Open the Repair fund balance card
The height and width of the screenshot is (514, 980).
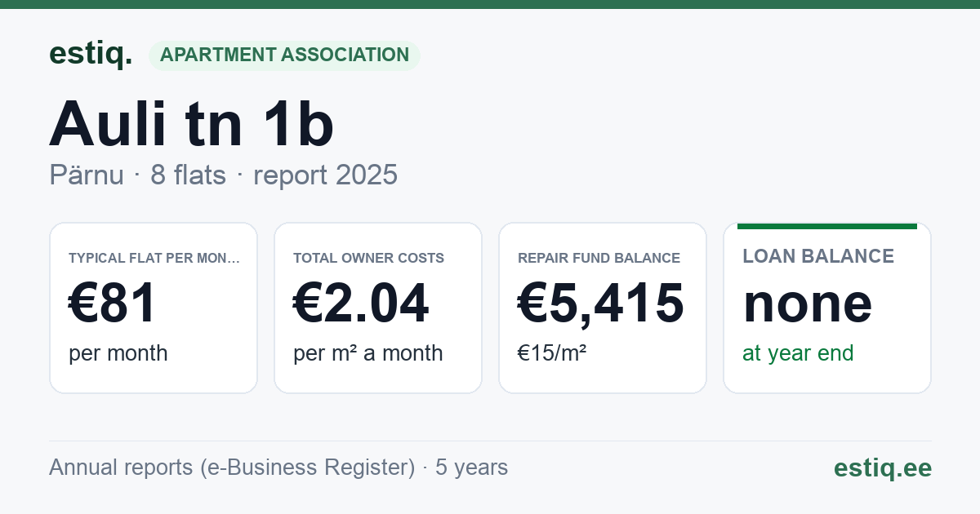point(603,308)
